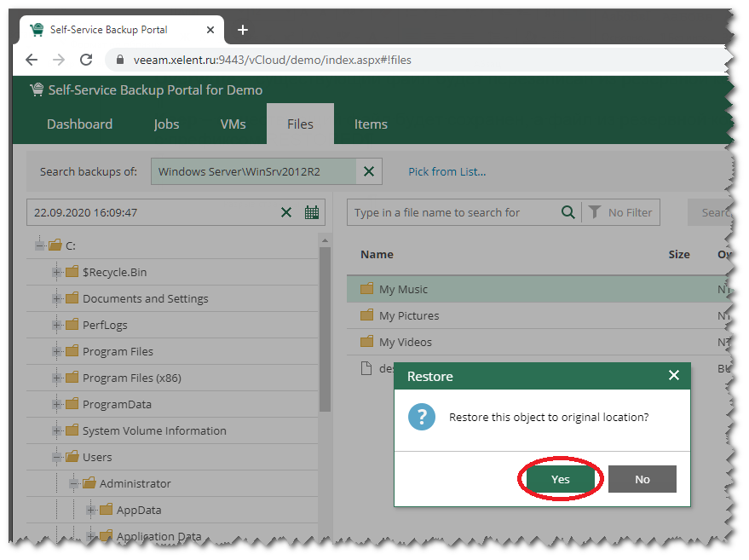Collapse the Administrator folder
The height and width of the screenshot is (560, 749).
click(73, 483)
